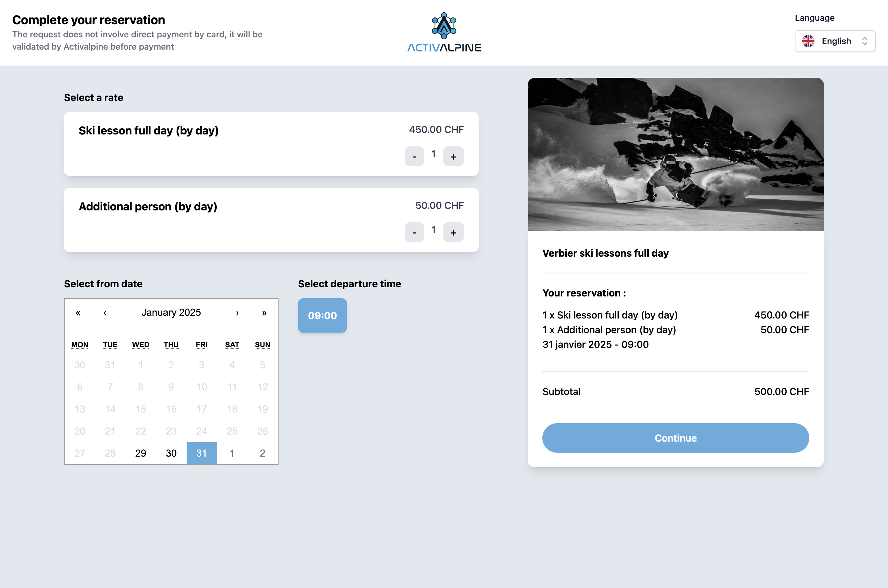Screen dimensions: 888x588
Task: Increase Ski lesson full day quantity
Action: coord(453,156)
